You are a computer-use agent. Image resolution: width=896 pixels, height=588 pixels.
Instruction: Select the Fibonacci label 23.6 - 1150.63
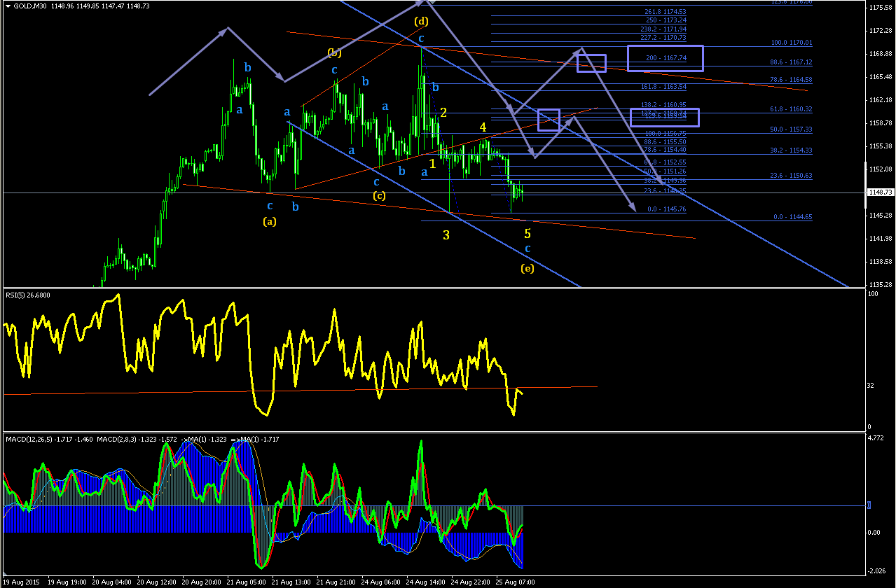click(791, 176)
